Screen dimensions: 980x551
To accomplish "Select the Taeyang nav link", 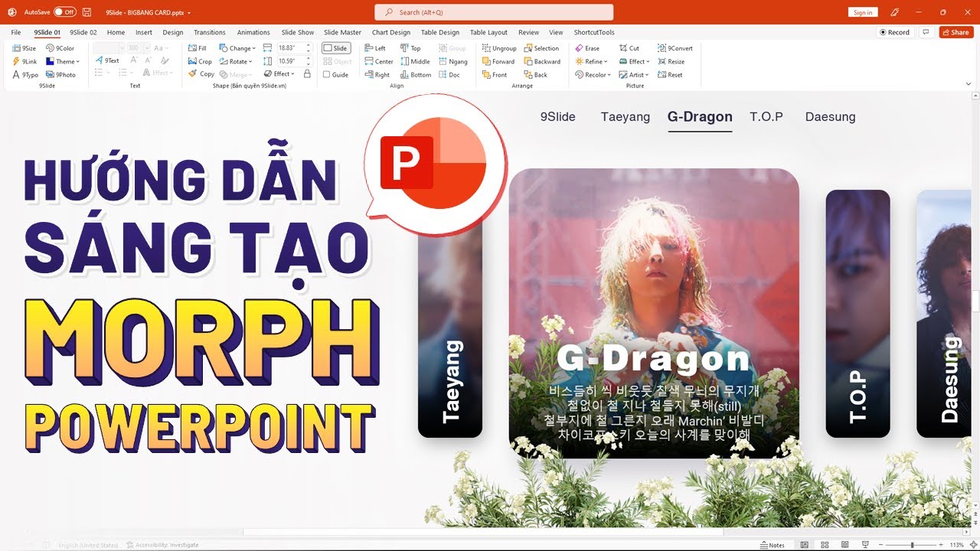I will [626, 117].
